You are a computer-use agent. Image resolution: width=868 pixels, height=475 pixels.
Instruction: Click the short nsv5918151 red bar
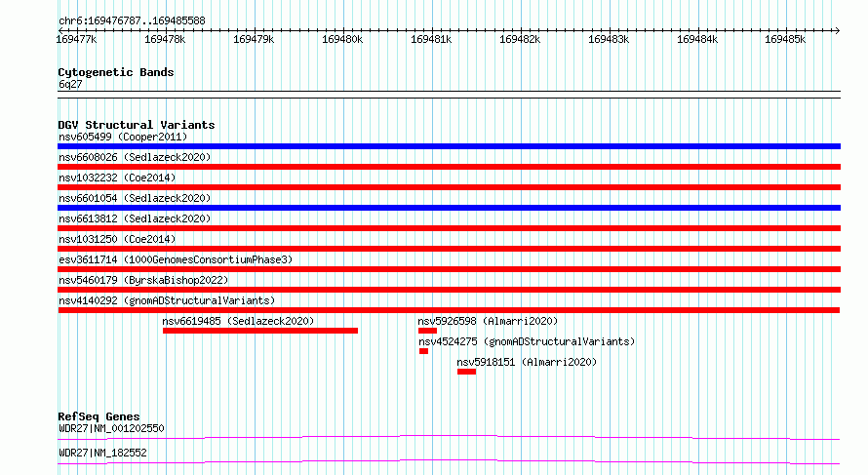pos(466,372)
